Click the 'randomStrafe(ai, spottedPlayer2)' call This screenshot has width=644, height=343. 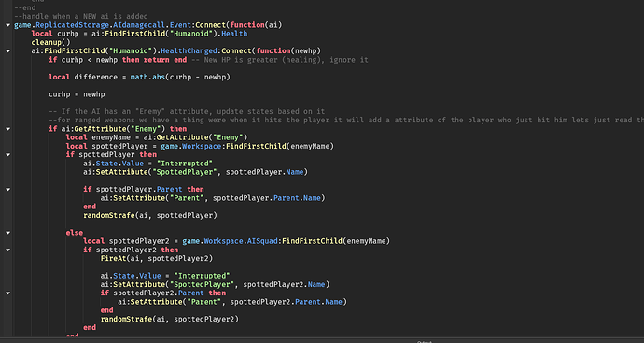coord(170,319)
